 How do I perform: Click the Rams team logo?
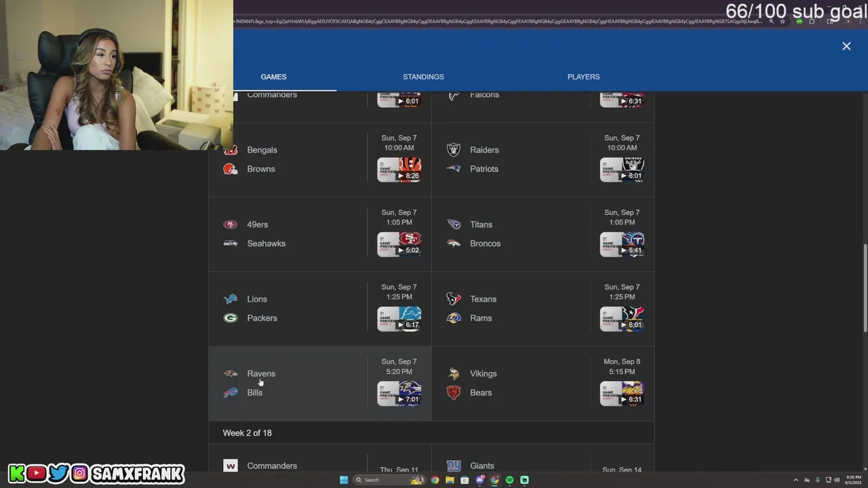(x=454, y=318)
